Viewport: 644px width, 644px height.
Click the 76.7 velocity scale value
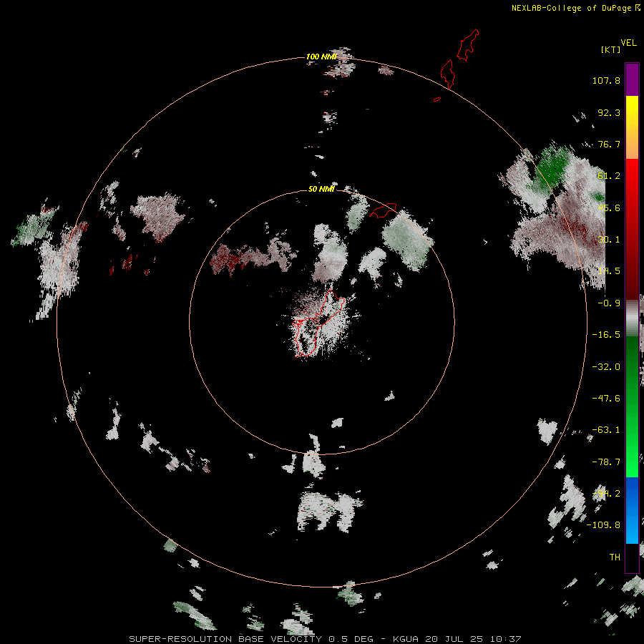(609, 144)
